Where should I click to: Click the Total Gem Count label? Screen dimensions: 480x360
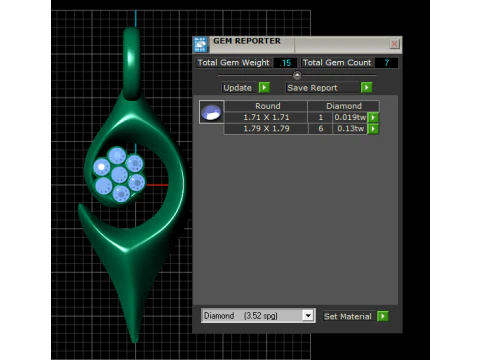point(337,63)
